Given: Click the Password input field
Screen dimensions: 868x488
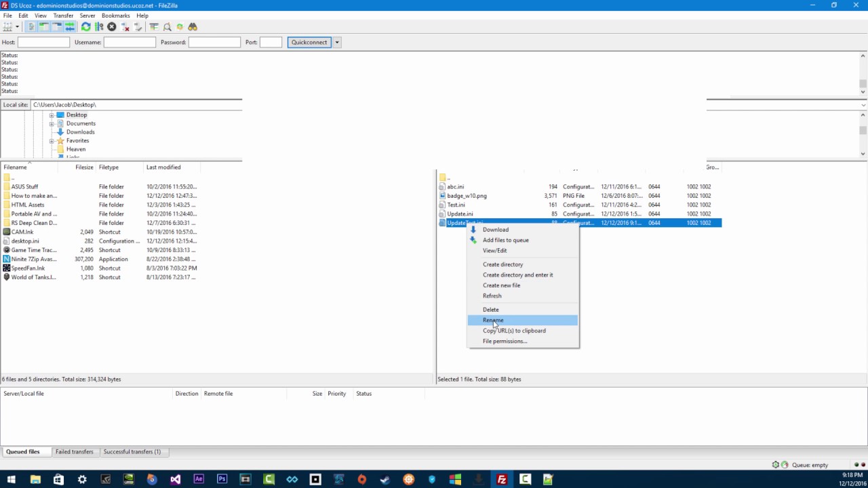Looking at the screenshot, I should click(214, 42).
